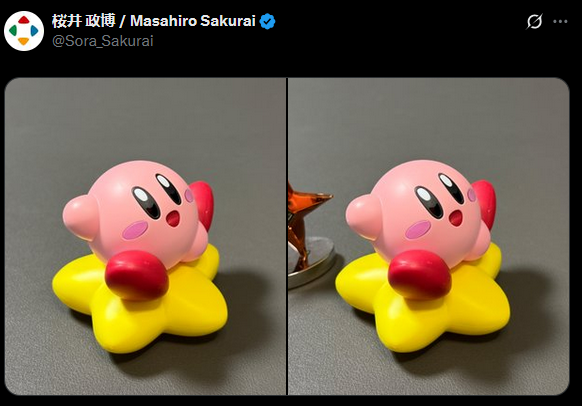Viewport: 582px width, 406px height.
Task: Click the blue verified checkmark badge
Action: pos(267,21)
